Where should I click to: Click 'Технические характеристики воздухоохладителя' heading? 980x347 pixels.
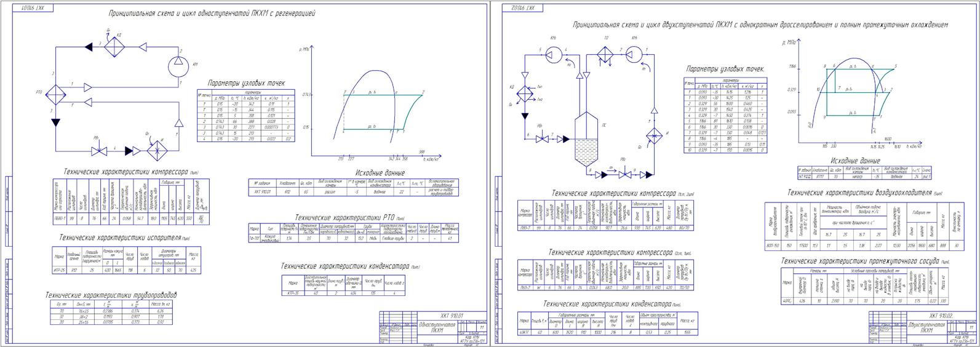[859, 193]
